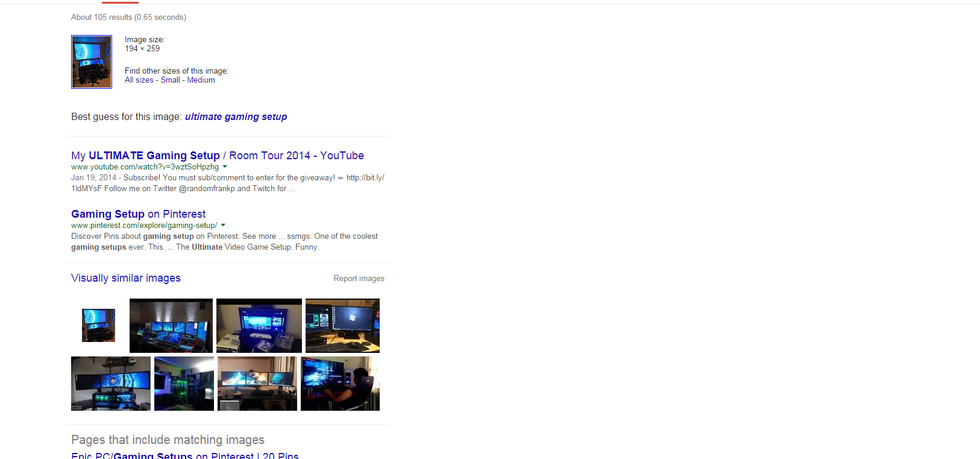
Task: Open the similar image showing a person gaming
Action: click(x=340, y=384)
